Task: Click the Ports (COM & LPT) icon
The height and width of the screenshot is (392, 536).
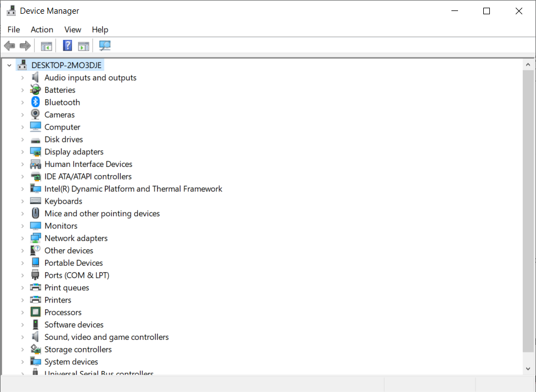Action: tap(35, 275)
